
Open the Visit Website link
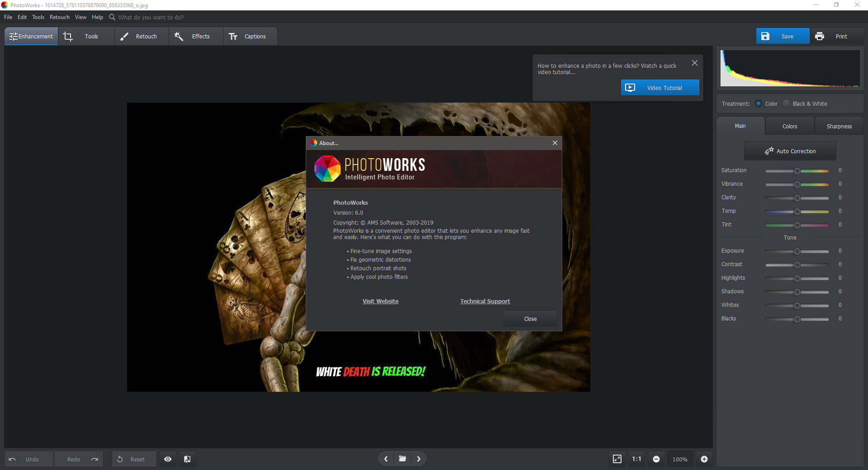[380, 301]
